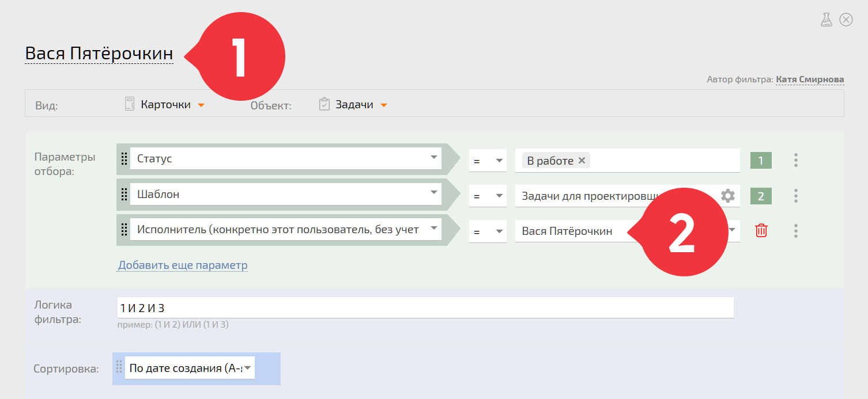The width and height of the screenshot is (868, 399).
Task: Click the Объект label
Action: coord(271,106)
